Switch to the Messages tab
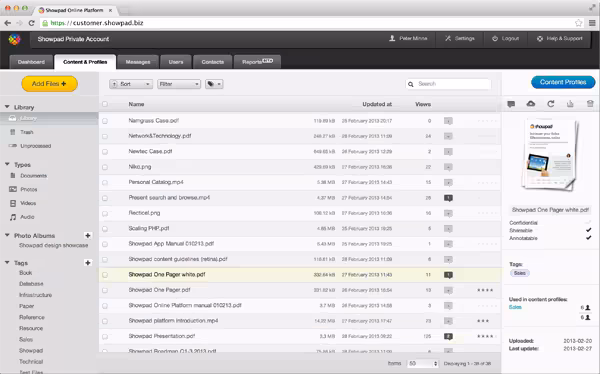The height and width of the screenshot is (374, 600). 138,62
